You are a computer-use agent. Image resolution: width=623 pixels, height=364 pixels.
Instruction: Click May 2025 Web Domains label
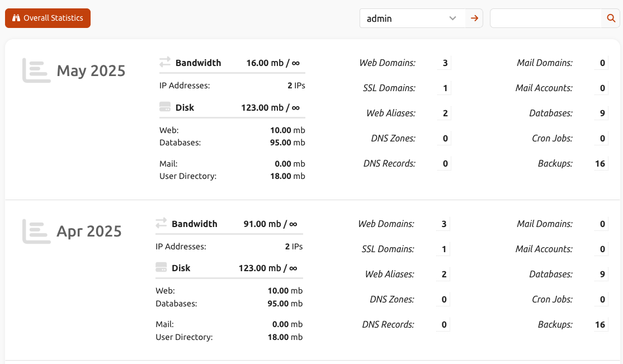tap(388, 63)
